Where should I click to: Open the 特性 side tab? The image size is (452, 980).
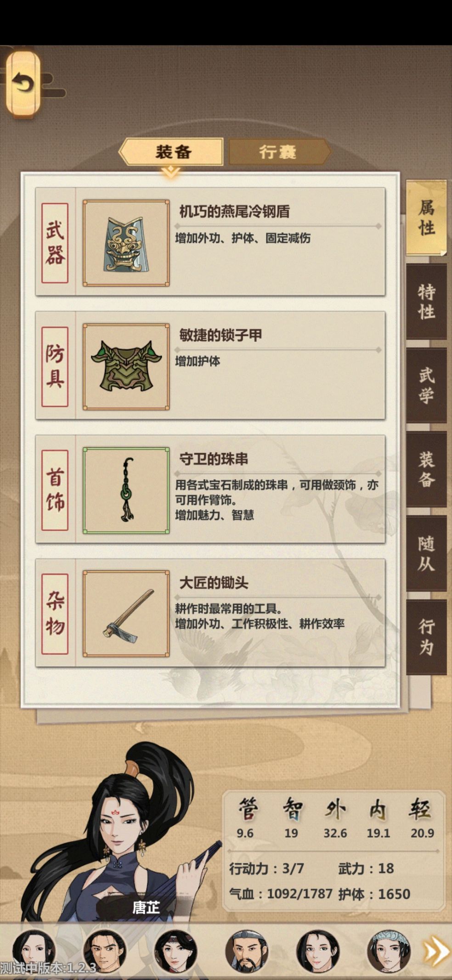click(x=426, y=301)
